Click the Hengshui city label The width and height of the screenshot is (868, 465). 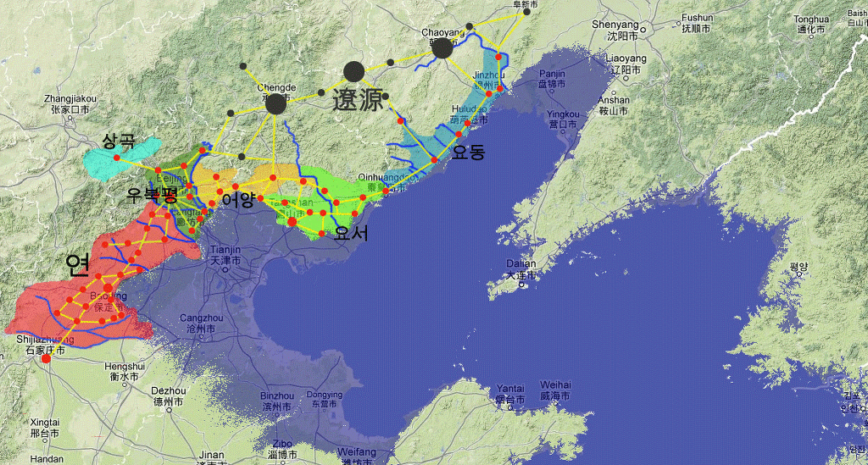tap(125, 371)
